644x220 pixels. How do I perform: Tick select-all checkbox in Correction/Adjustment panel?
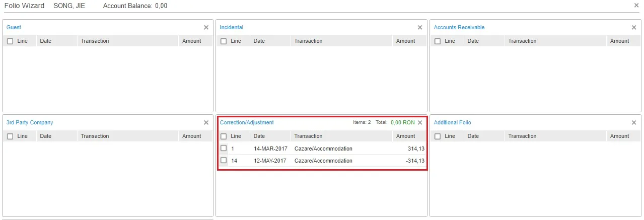[224, 136]
